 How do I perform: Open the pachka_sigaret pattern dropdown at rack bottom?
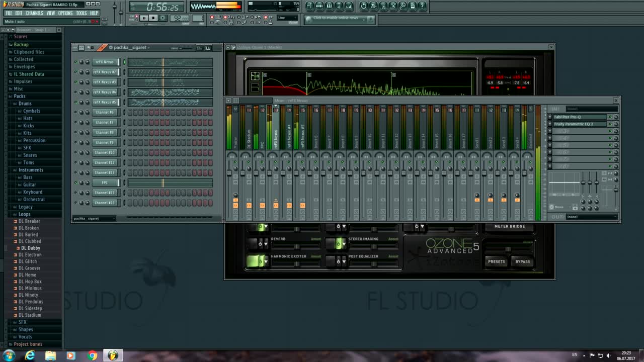94,218
